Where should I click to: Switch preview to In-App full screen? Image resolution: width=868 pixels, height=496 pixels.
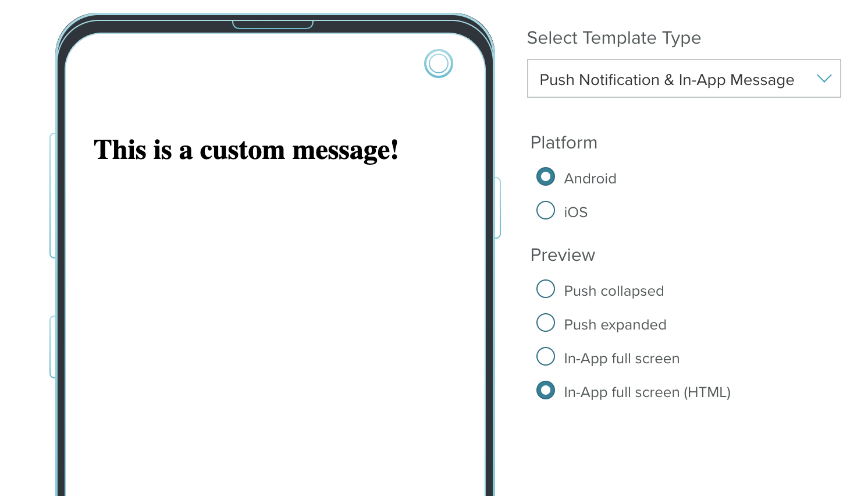click(546, 356)
